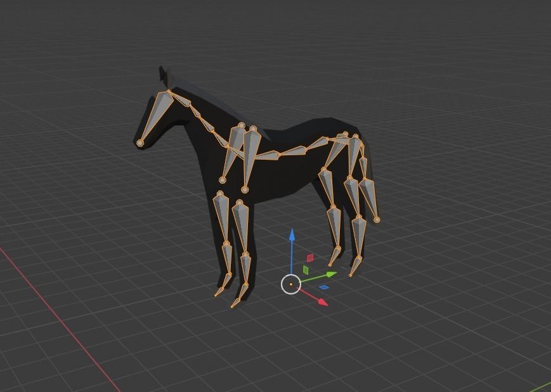This screenshot has height=392, width=551.
Task: Click the small green plane handle on the gizmo
Action: click(x=306, y=270)
